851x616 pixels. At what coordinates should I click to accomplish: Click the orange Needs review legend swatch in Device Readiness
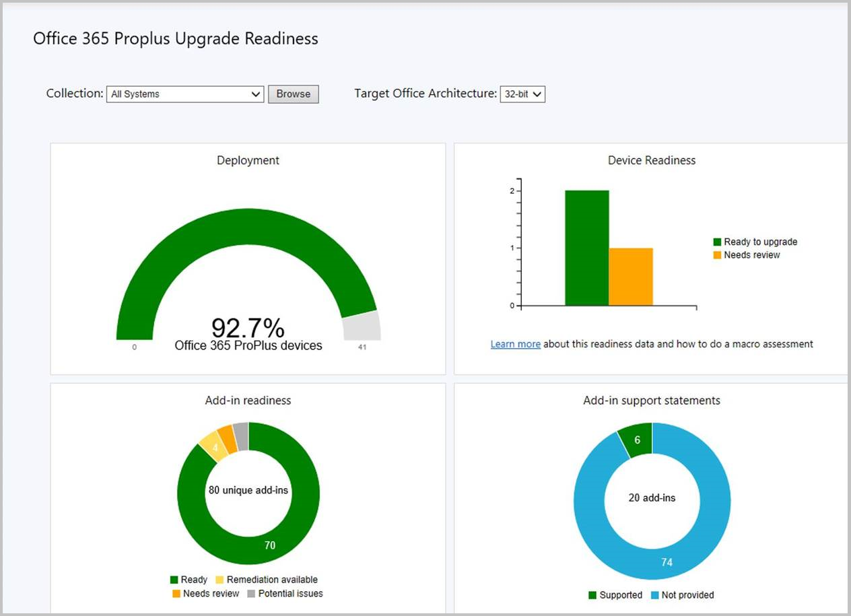pyautogui.click(x=717, y=255)
